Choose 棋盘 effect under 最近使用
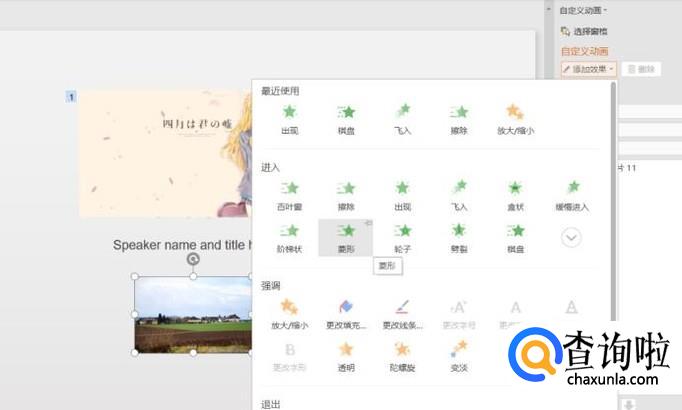 (346, 119)
